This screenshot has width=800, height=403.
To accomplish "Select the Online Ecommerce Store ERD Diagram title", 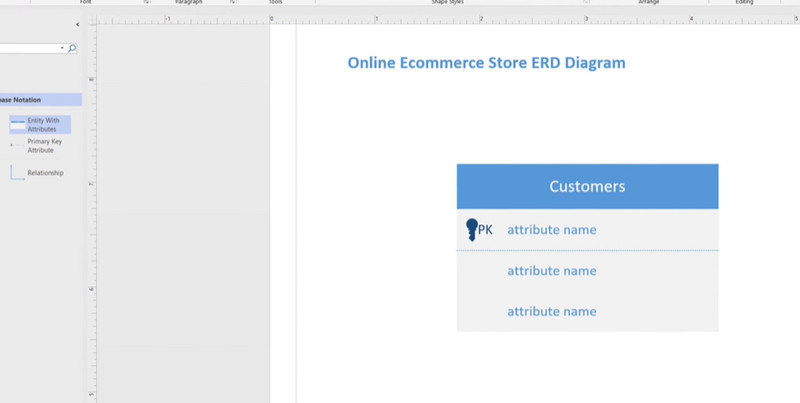I will tap(486, 63).
